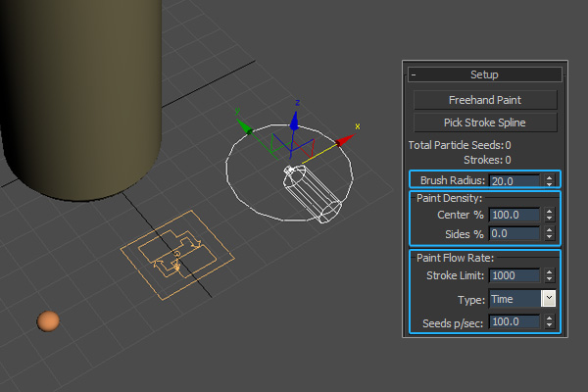Click the Center % spinner arrows
588x392 pixels.
click(x=549, y=215)
